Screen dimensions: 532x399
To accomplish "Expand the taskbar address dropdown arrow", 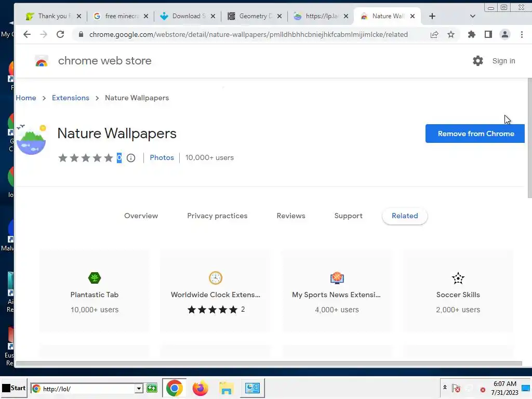I will pos(139,389).
